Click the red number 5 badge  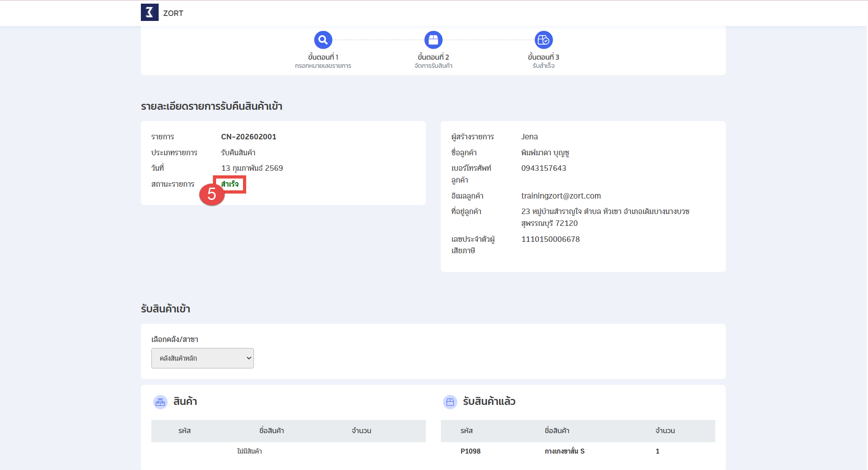pyautogui.click(x=212, y=194)
